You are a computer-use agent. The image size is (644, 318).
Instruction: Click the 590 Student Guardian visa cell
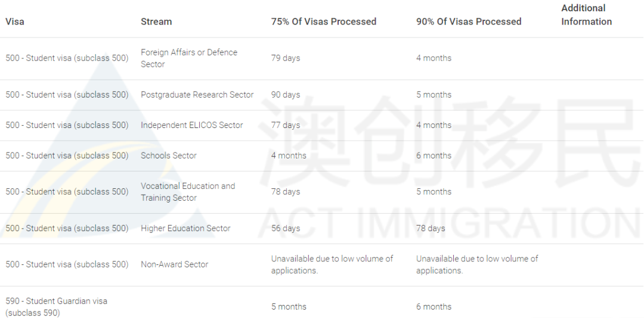(57, 307)
